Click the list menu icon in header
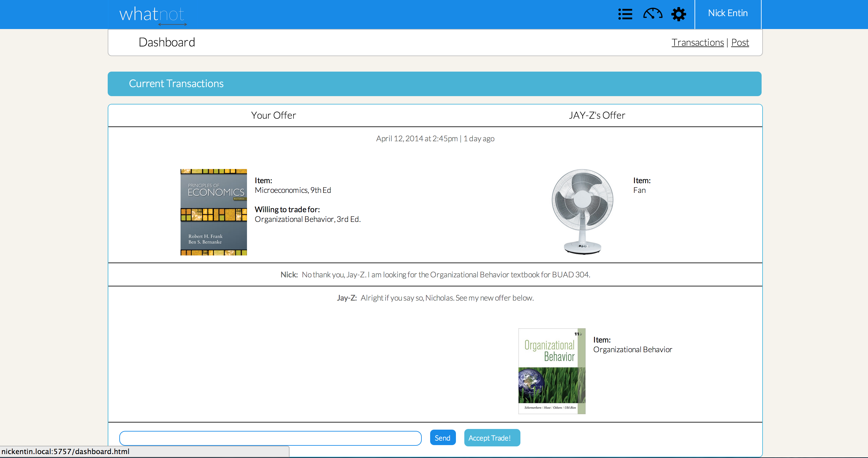The height and width of the screenshot is (458, 868). (x=625, y=14)
